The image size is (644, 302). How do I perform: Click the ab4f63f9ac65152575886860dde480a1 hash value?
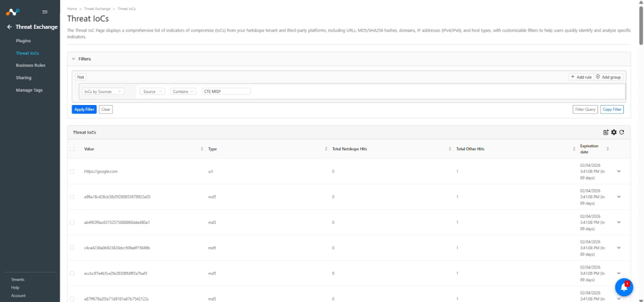(117, 222)
